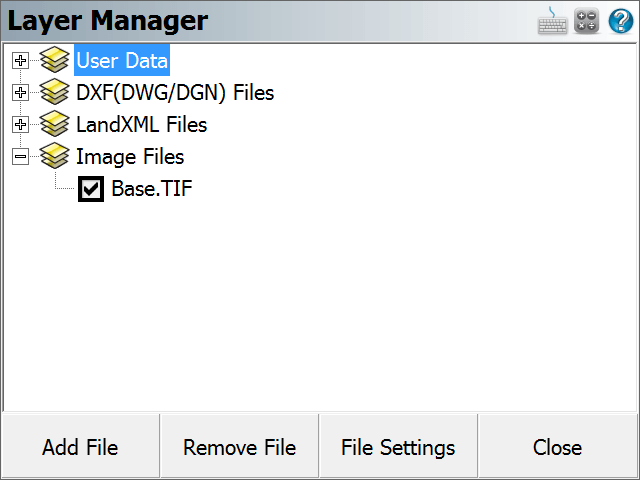Open the on-screen keyboard icon
Image resolution: width=640 pixels, height=480 pixels.
pos(552,20)
